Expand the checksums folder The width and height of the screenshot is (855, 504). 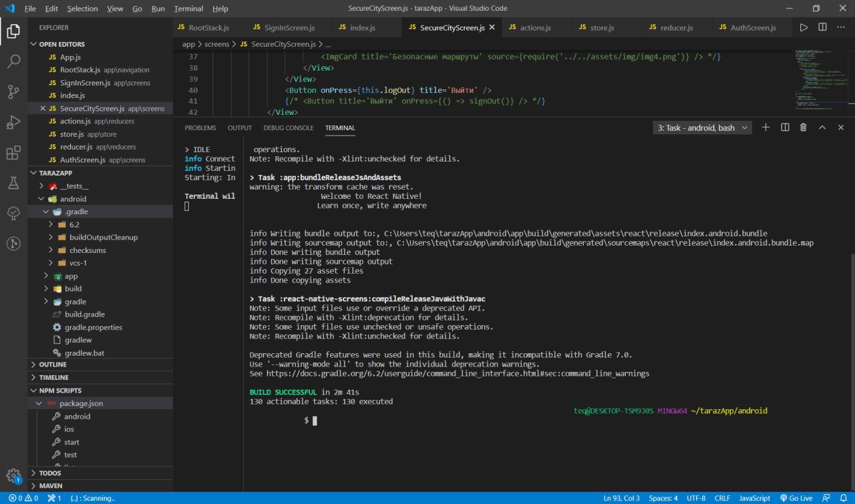51,250
